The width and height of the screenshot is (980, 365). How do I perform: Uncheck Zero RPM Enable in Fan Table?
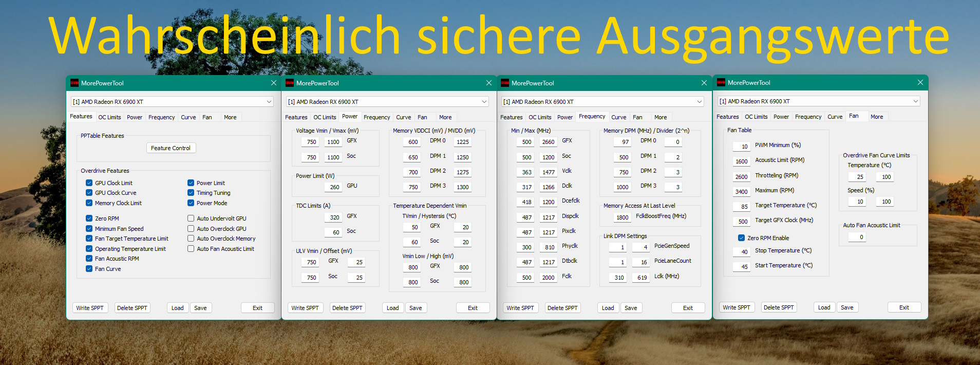[742, 238]
